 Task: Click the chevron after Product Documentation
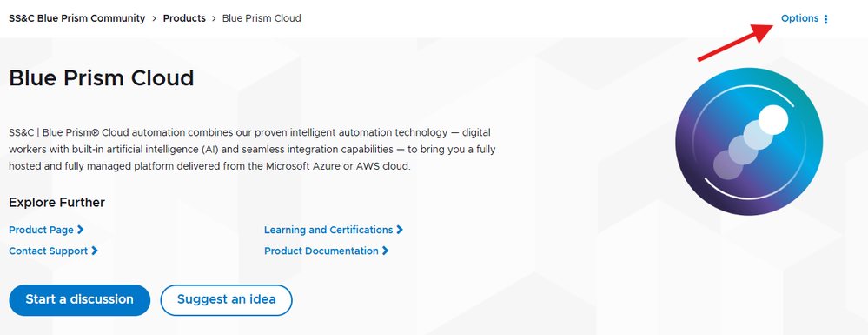coord(385,251)
